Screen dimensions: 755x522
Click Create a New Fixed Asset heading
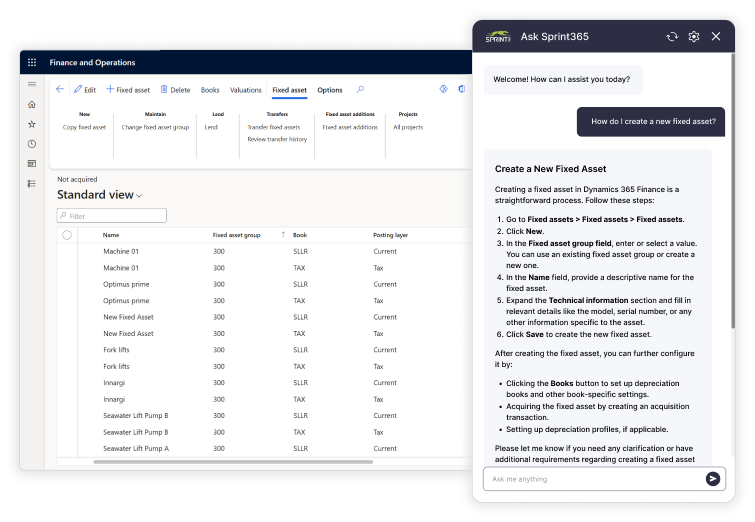tap(550, 169)
